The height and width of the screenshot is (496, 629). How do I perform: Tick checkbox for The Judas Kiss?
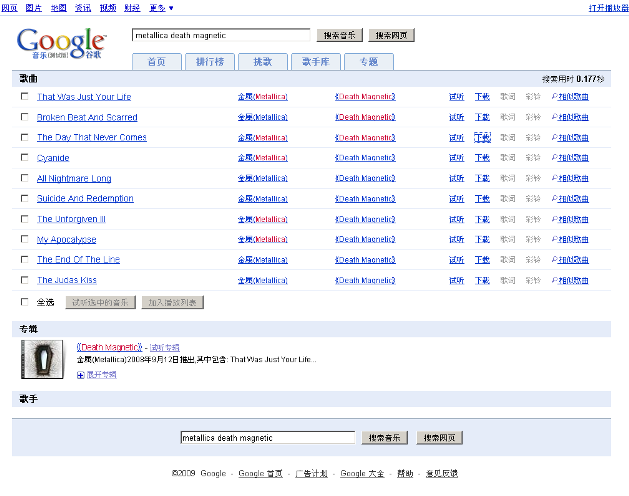[24, 280]
